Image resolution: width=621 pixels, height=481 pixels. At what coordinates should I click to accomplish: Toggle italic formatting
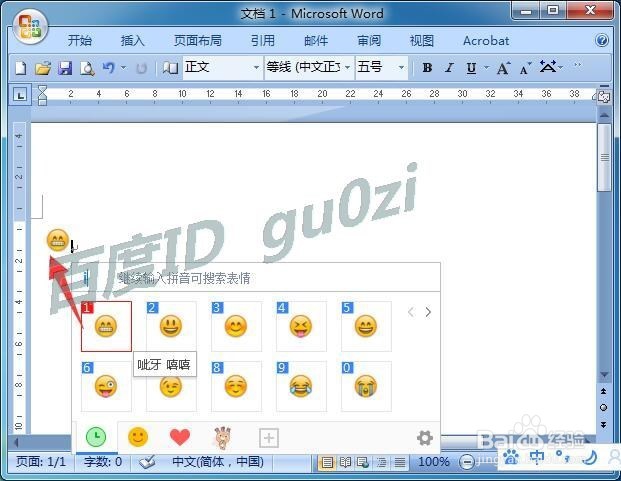pos(449,68)
